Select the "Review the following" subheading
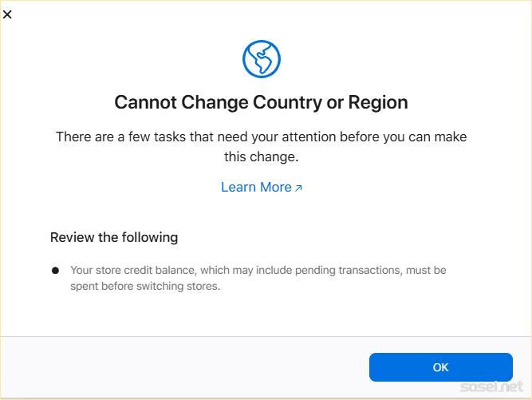Image resolution: width=532 pixels, height=400 pixels. click(114, 237)
